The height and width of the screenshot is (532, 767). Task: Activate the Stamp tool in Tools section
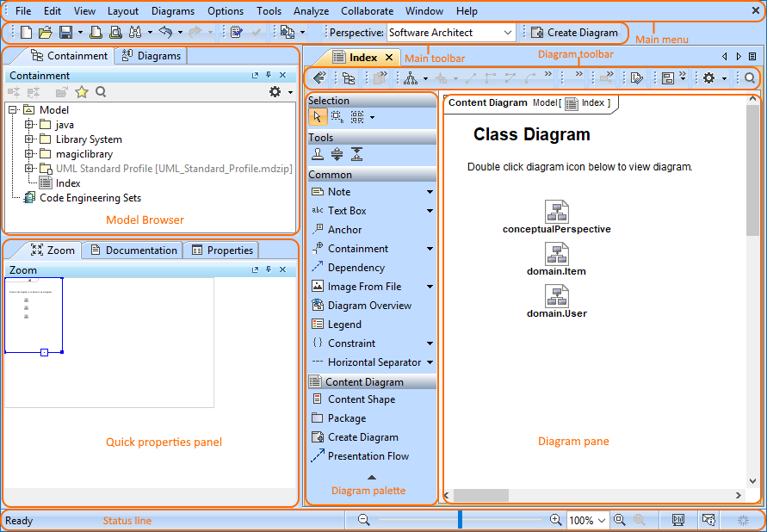click(x=317, y=155)
